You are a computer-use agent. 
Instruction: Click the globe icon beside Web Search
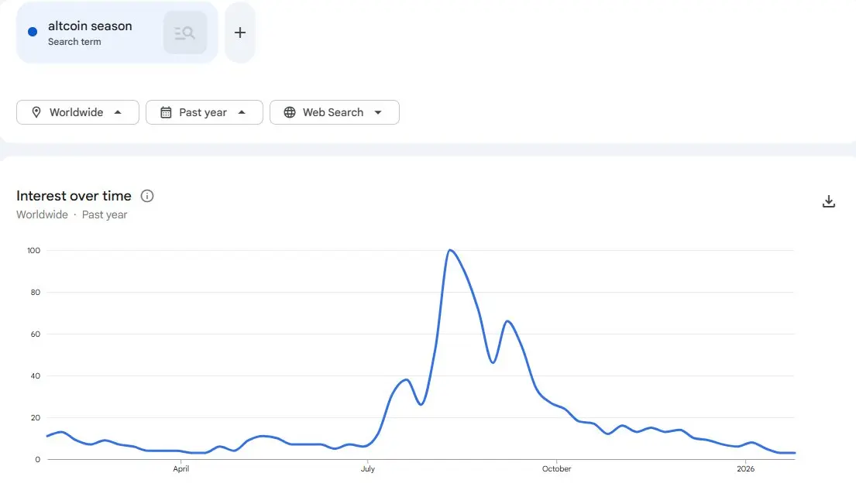[x=290, y=112]
